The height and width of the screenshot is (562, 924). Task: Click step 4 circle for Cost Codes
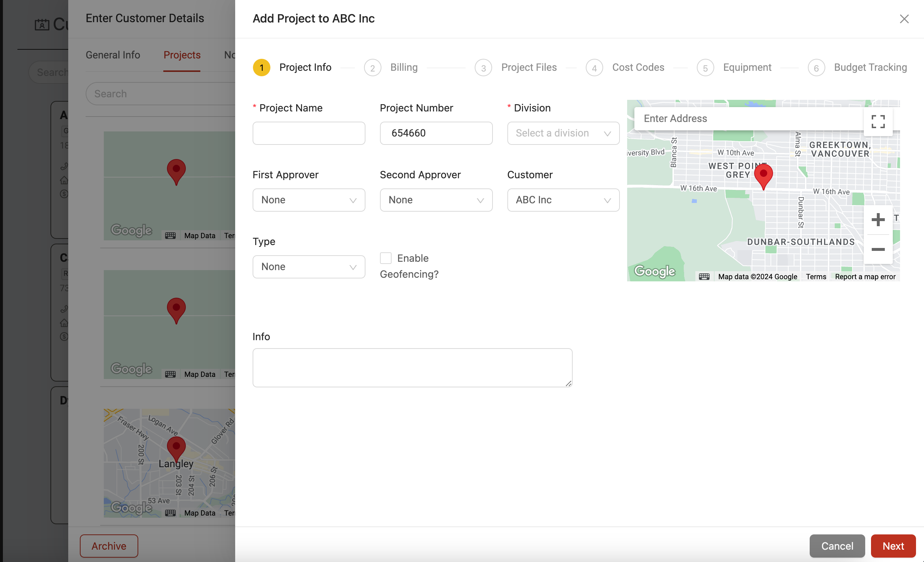[x=594, y=68]
